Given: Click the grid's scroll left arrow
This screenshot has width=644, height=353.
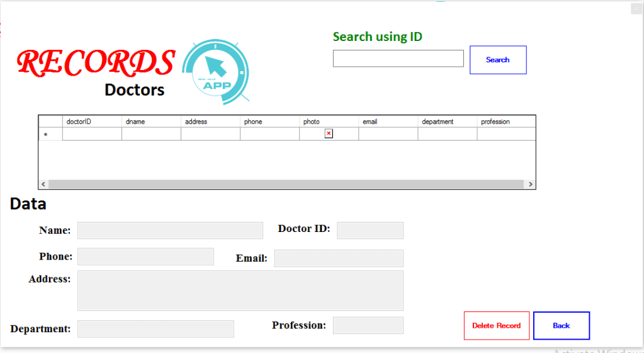Looking at the screenshot, I should coord(43,184).
